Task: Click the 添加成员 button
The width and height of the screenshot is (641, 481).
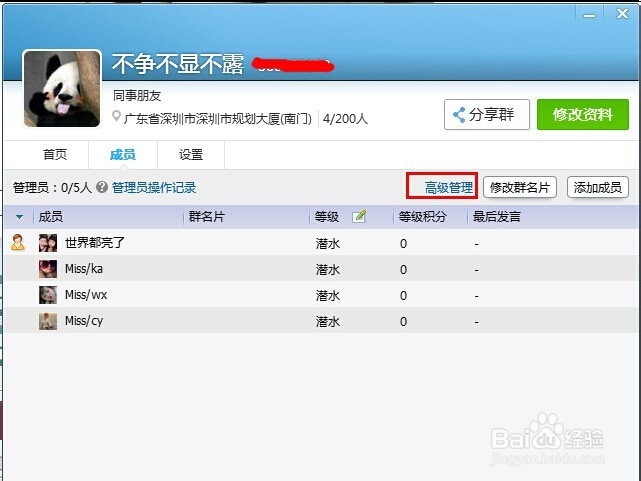Action: 598,188
